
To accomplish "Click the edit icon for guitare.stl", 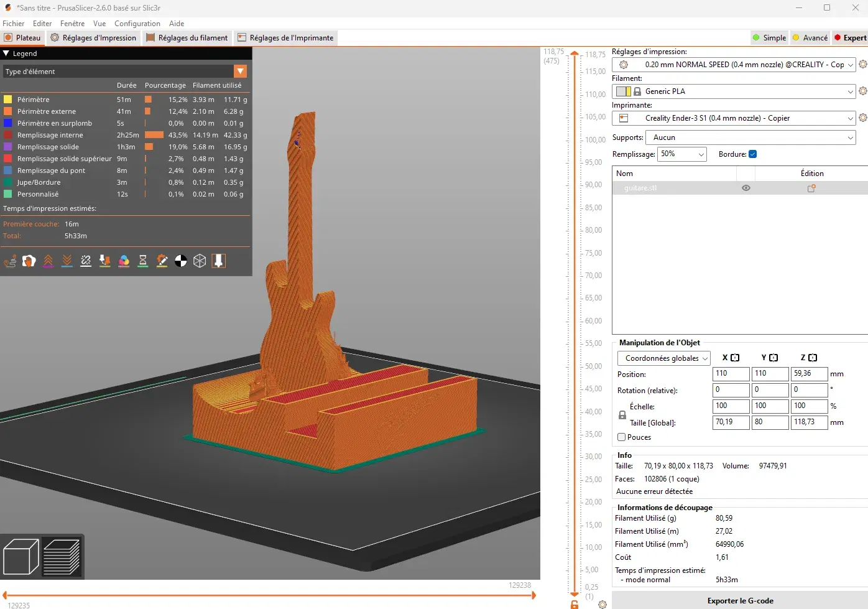I will (811, 188).
